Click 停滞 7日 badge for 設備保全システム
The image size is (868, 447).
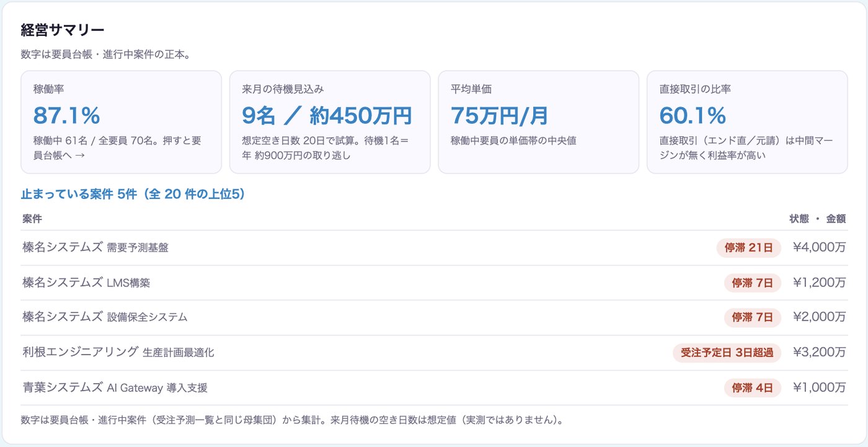[x=753, y=318]
